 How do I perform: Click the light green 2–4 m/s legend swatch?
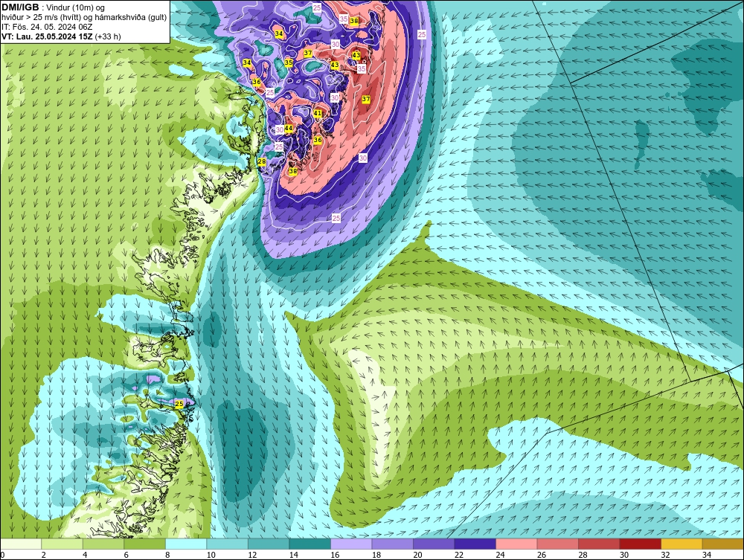(62, 544)
